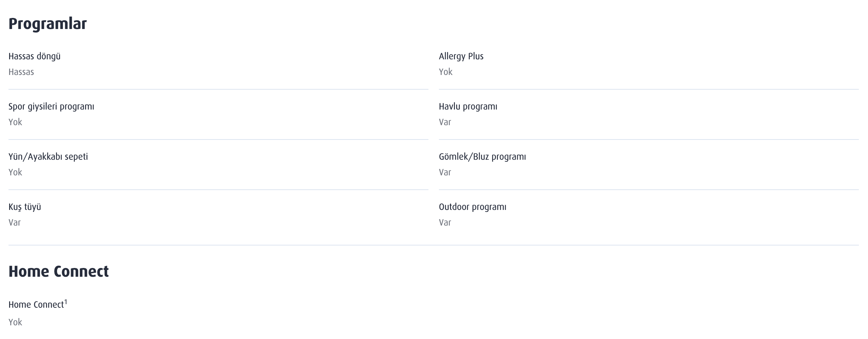The height and width of the screenshot is (339, 868).
Task: Select the Gömlek/Bluz programı label
Action: point(482,157)
